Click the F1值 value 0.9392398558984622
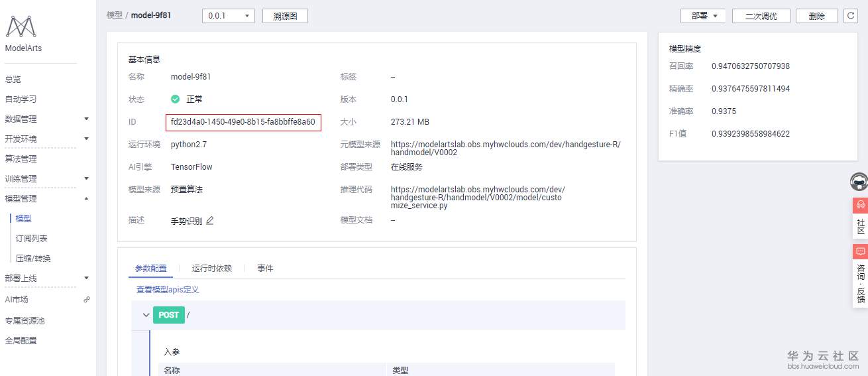The width and height of the screenshot is (868, 376). 751,134
